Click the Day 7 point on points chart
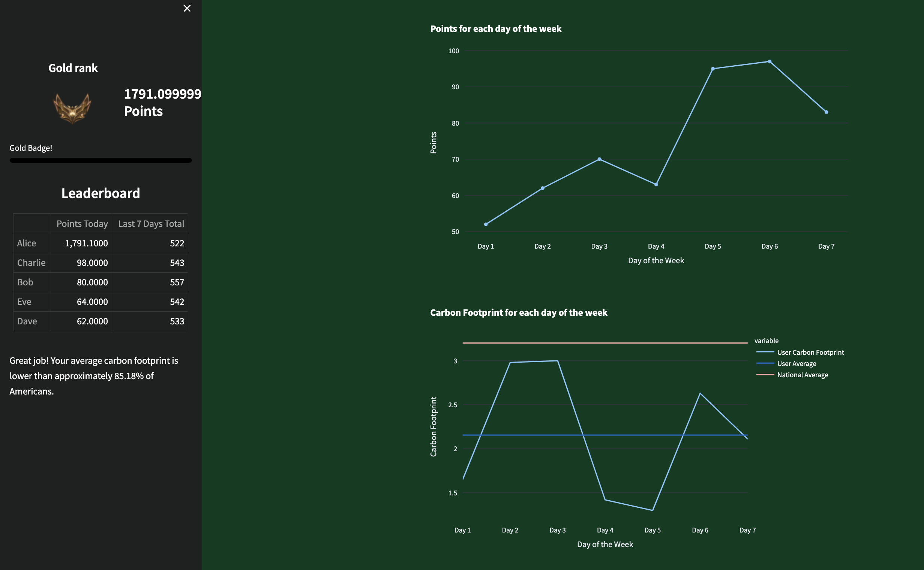This screenshot has width=924, height=570. coord(826,112)
